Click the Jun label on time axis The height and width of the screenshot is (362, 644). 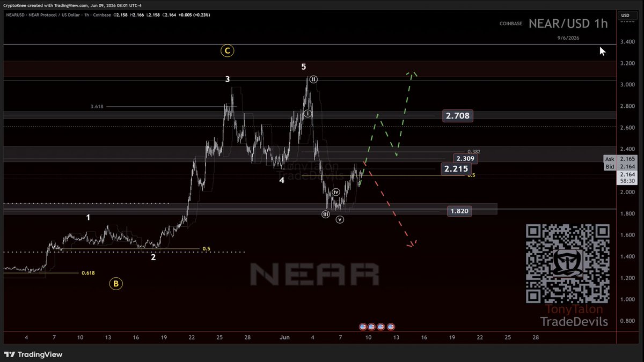(284, 337)
